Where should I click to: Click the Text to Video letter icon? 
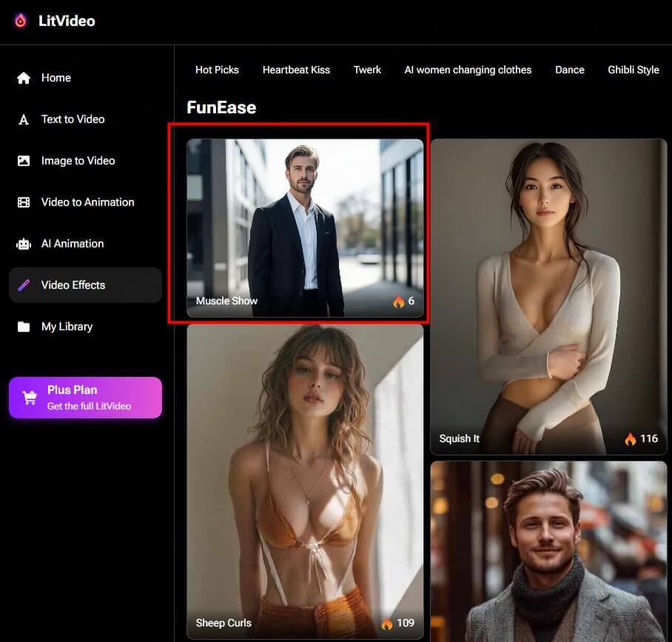(x=24, y=119)
